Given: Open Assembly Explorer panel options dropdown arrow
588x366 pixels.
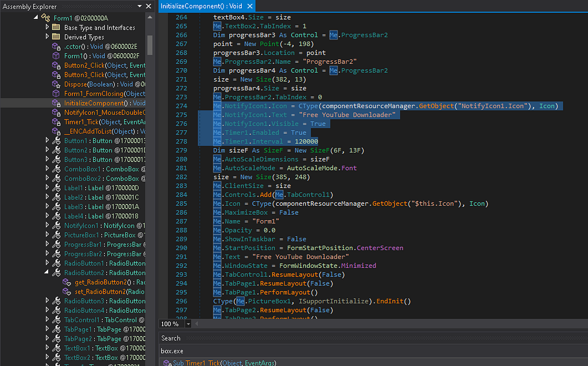Looking at the screenshot, I should [x=140, y=6].
